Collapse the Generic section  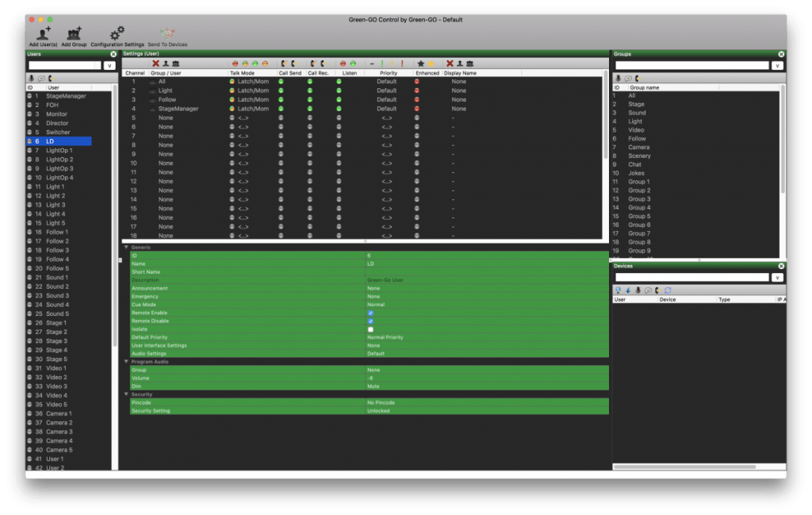pyautogui.click(x=126, y=247)
